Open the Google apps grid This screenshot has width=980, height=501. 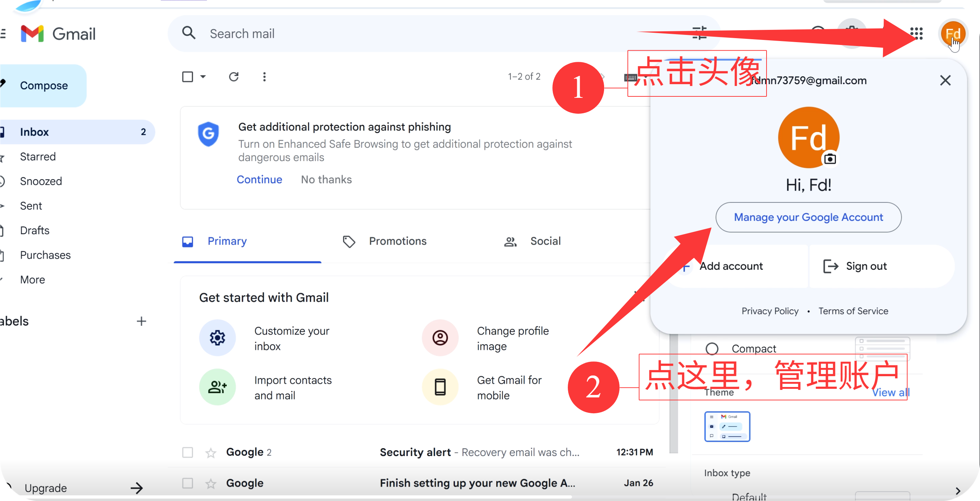tap(916, 33)
